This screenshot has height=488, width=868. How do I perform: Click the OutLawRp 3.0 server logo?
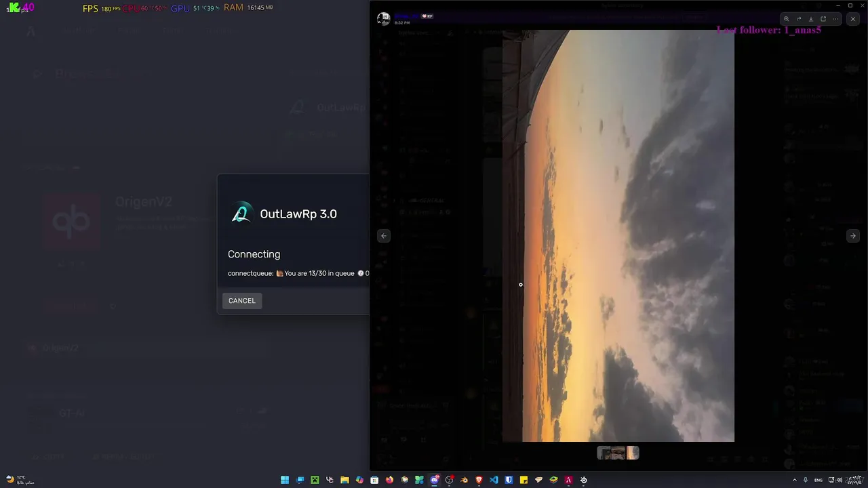tap(241, 213)
